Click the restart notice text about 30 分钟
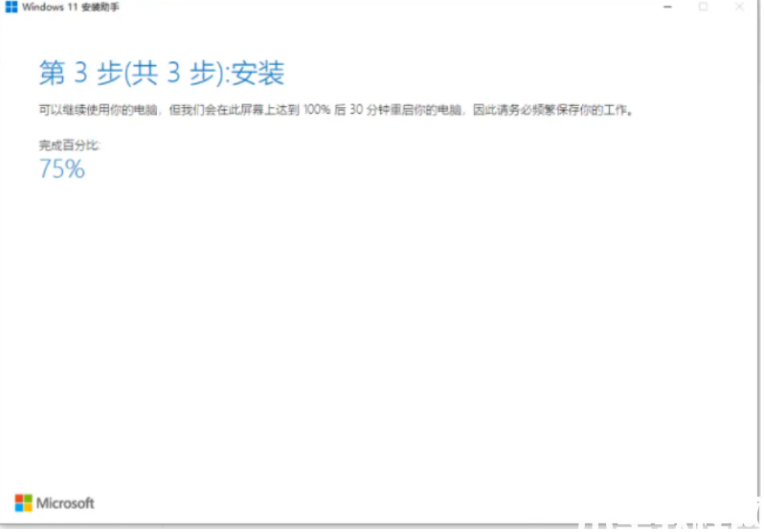The height and width of the screenshot is (532, 764). pyautogui.click(x=336, y=110)
